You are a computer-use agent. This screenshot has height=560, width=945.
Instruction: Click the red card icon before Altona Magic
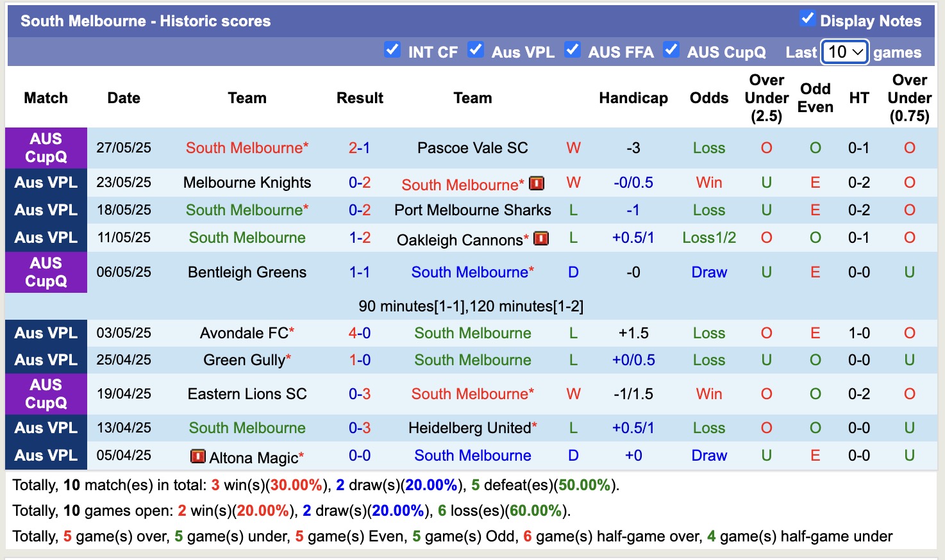click(x=198, y=457)
